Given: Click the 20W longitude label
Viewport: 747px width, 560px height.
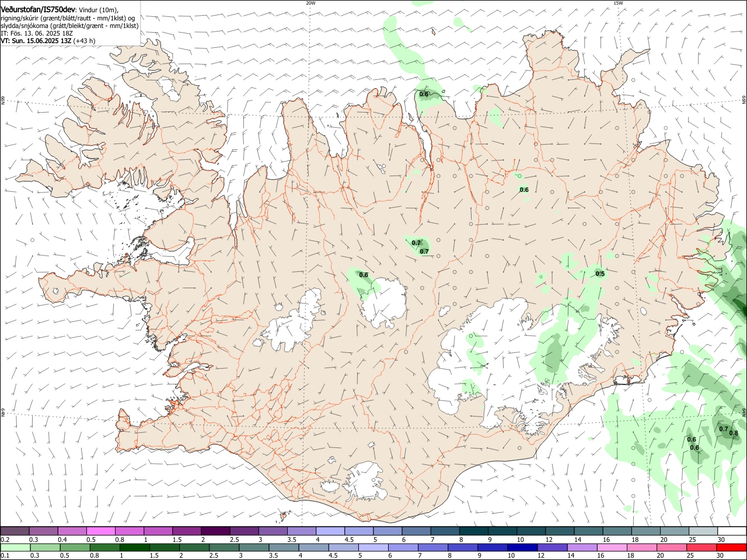Looking at the screenshot, I should coord(310,3).
